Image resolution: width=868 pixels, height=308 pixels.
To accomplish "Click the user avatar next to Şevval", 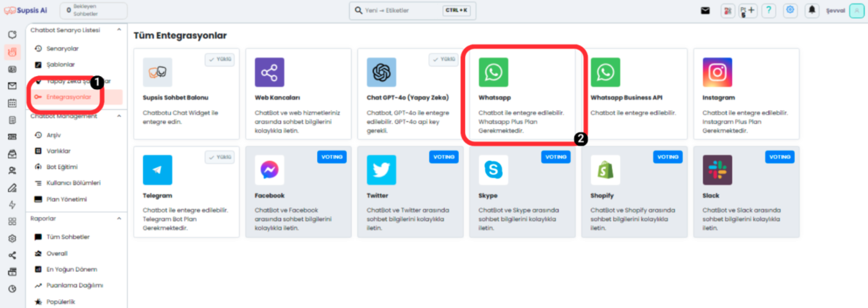I will click(857, 11).
